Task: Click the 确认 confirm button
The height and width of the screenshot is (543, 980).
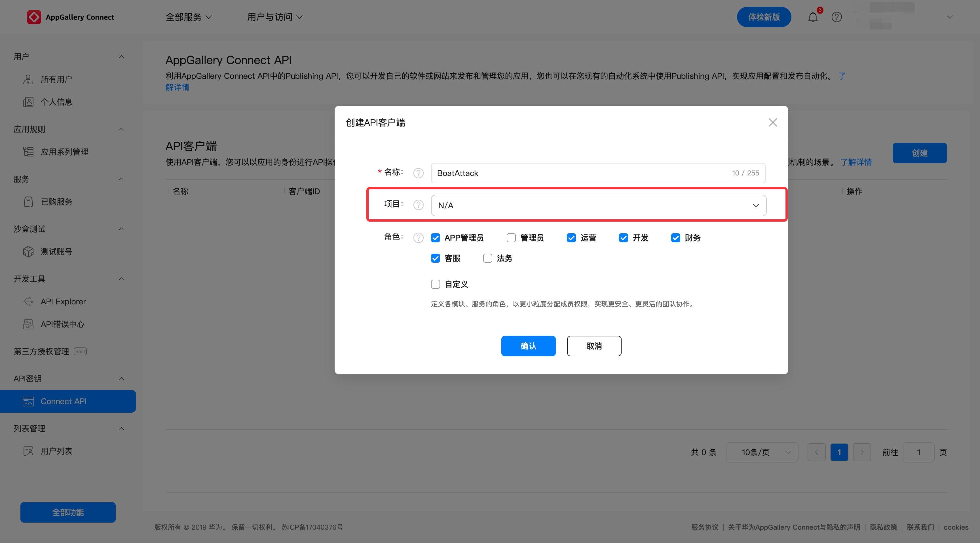Action: point(528,346)
